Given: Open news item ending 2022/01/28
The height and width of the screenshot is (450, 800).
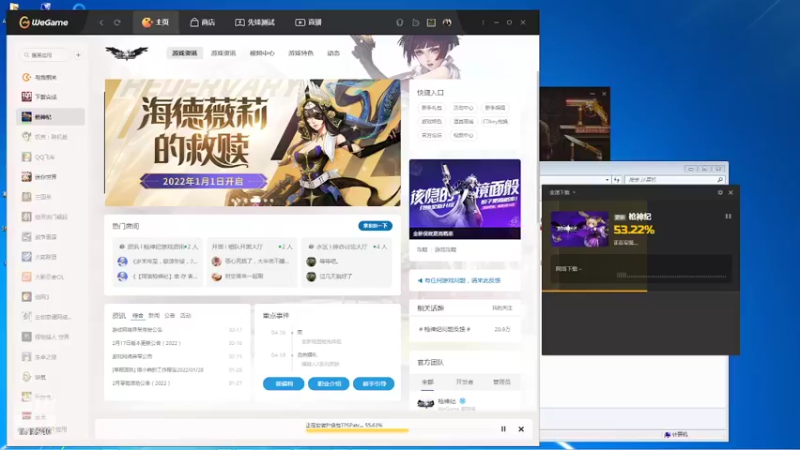Looking at the screenshot, I should pos(158,369).
